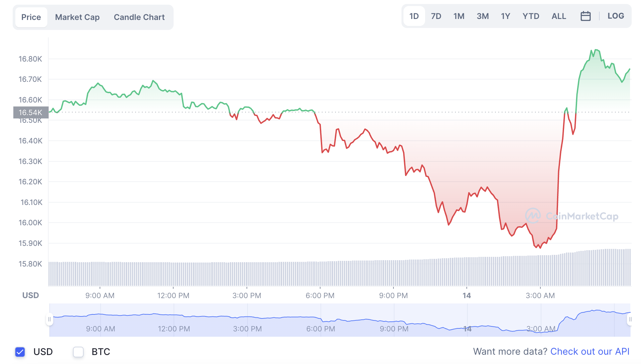Grab the left range slider handle

49,319
